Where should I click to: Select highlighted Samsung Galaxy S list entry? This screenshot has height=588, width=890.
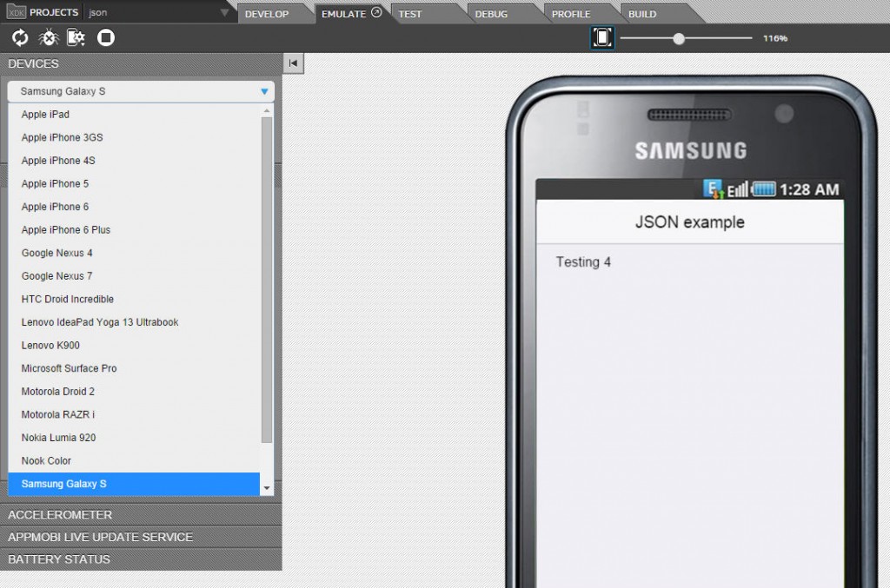coord(134,485)
